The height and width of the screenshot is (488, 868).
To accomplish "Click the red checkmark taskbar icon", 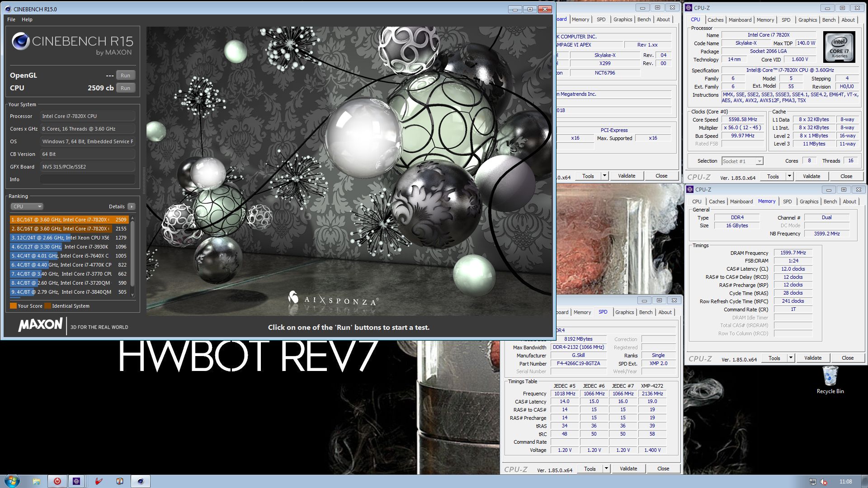I will pos(99,482).
